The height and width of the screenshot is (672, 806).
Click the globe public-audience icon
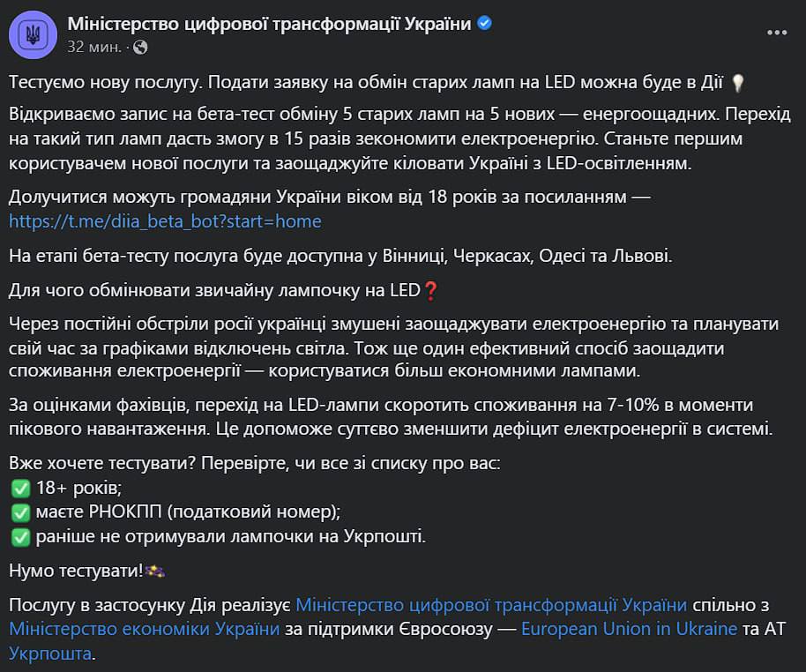coord(141,46)
